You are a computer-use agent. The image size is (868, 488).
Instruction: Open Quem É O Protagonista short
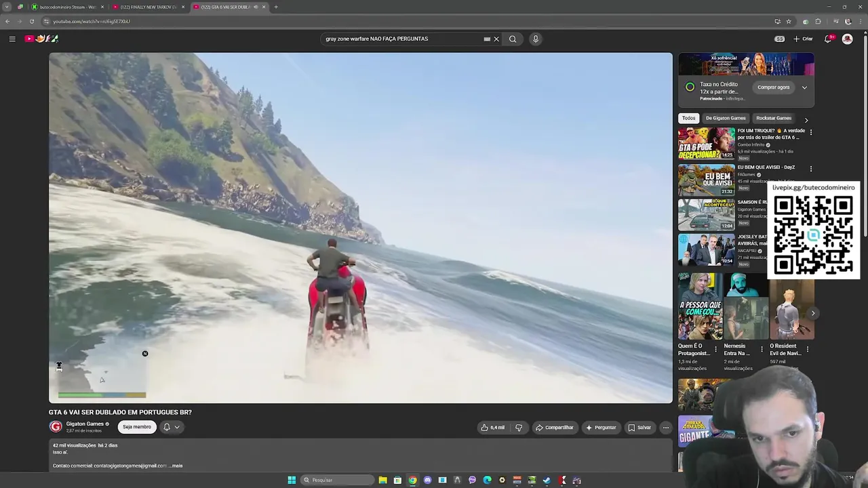click(699, 306)
